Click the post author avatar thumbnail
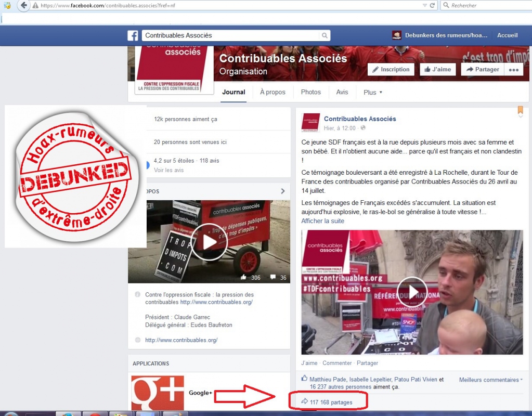 (x=310, y=123)
